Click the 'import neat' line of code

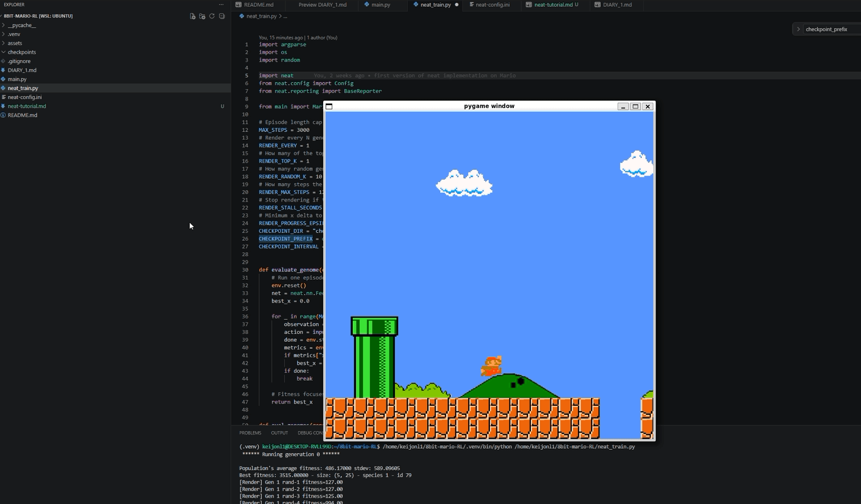276,75
